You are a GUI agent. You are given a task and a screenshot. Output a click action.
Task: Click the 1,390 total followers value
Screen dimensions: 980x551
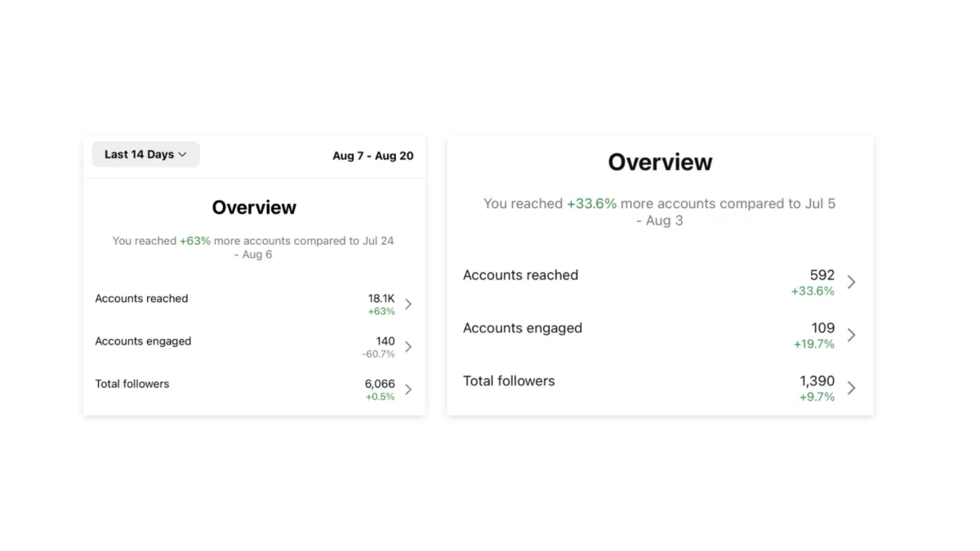[817, 381]
